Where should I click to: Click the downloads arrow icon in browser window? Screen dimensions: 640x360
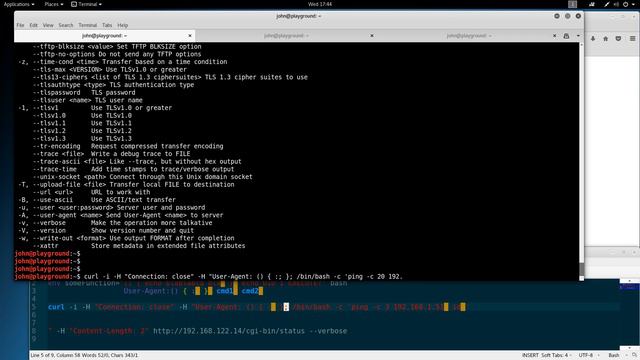pyautogui.click(x=593, y=38)
